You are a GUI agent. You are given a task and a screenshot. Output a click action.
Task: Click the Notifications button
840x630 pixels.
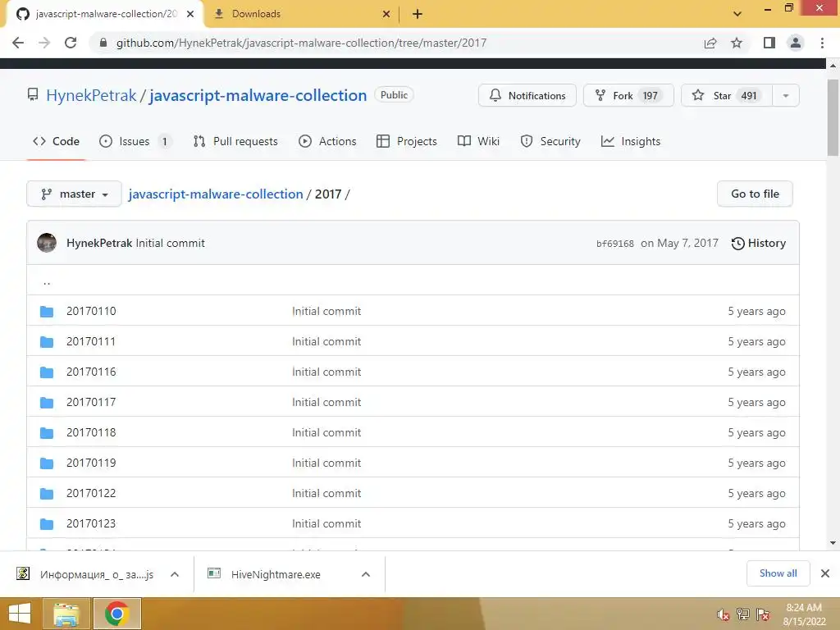tap(527, 95)
